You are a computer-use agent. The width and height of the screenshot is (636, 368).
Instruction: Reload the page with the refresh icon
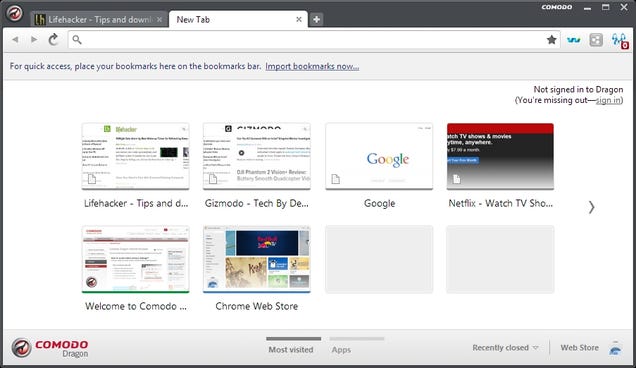click(54, 40)
